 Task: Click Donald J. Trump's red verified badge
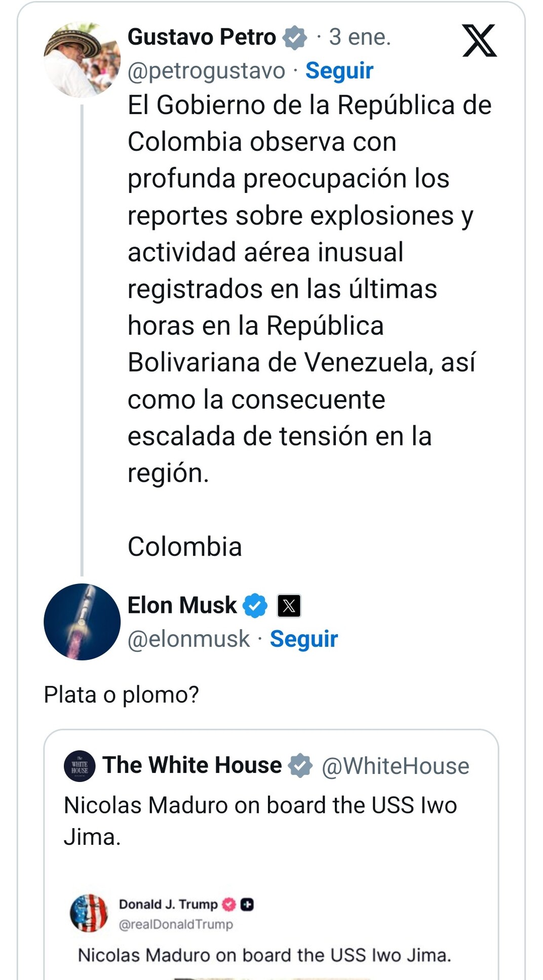tap(229, 905)
